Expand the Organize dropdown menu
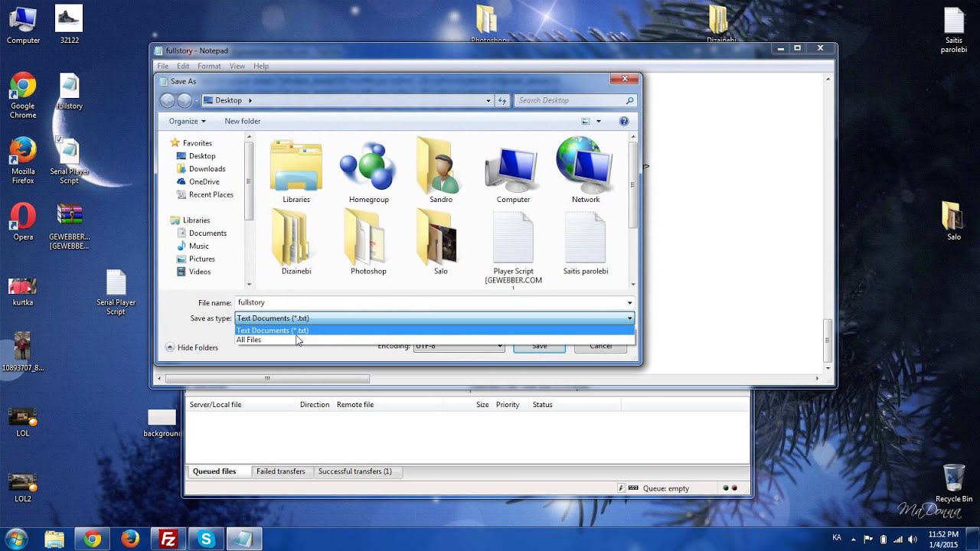 [x=187, y=121]
